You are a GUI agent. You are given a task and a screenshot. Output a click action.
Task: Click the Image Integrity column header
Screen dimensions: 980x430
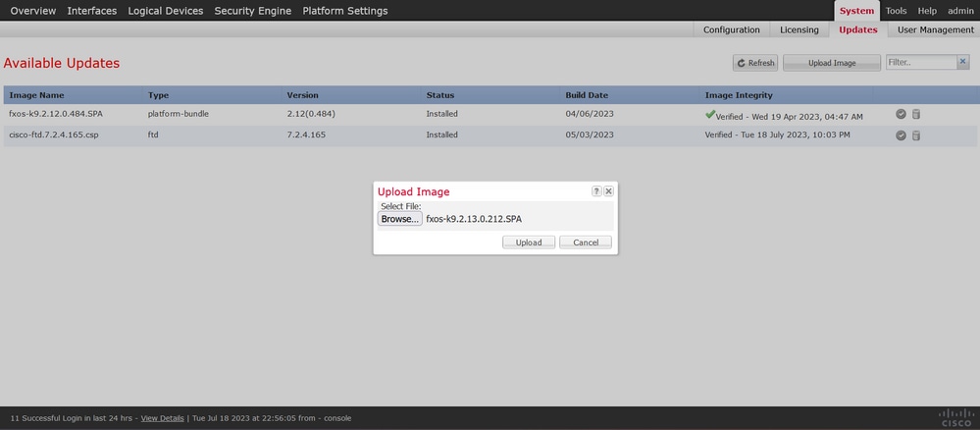(739, 95)
